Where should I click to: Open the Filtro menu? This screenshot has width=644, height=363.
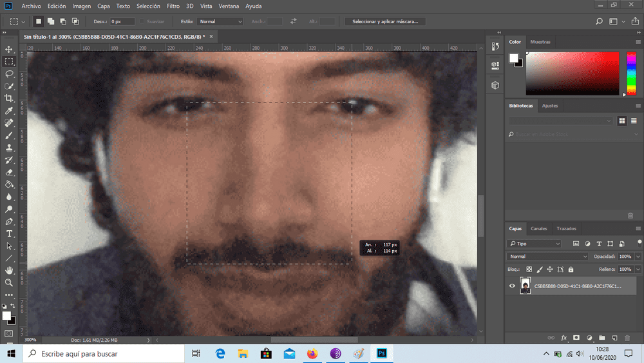pyautogui.click(x=173, y=6)
